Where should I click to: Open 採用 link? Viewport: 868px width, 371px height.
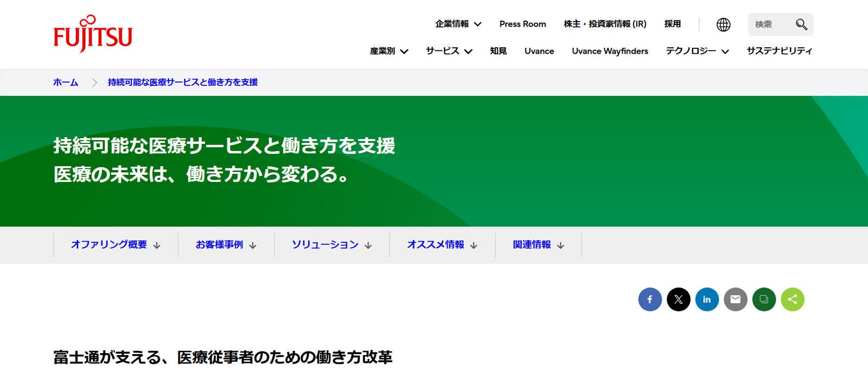pos(673,24)
